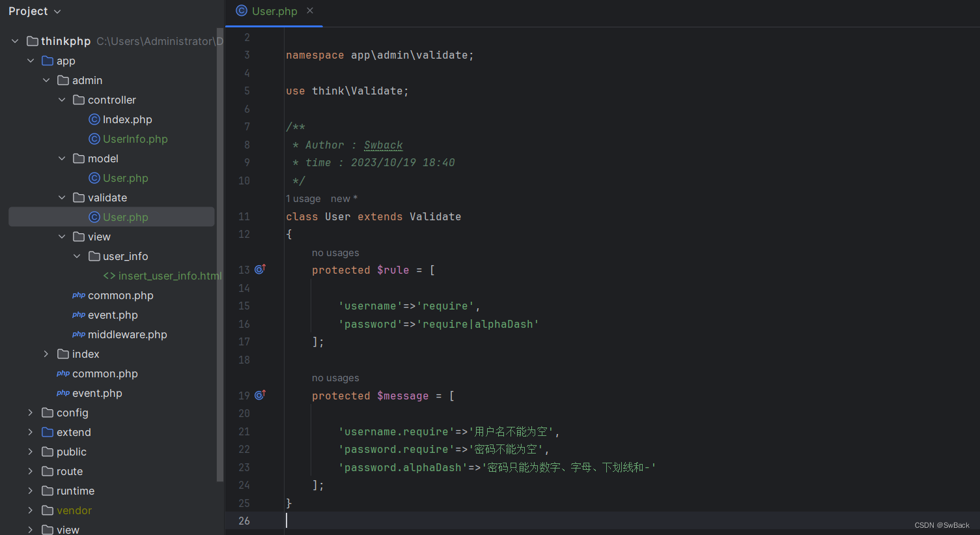Click the class icon in User.php tab

[242, 10]
